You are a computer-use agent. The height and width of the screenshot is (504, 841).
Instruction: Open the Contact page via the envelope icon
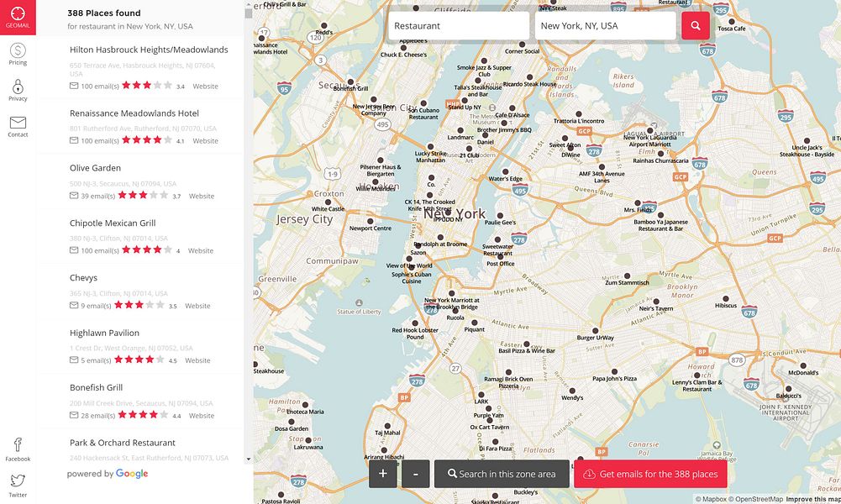point(17,126)
